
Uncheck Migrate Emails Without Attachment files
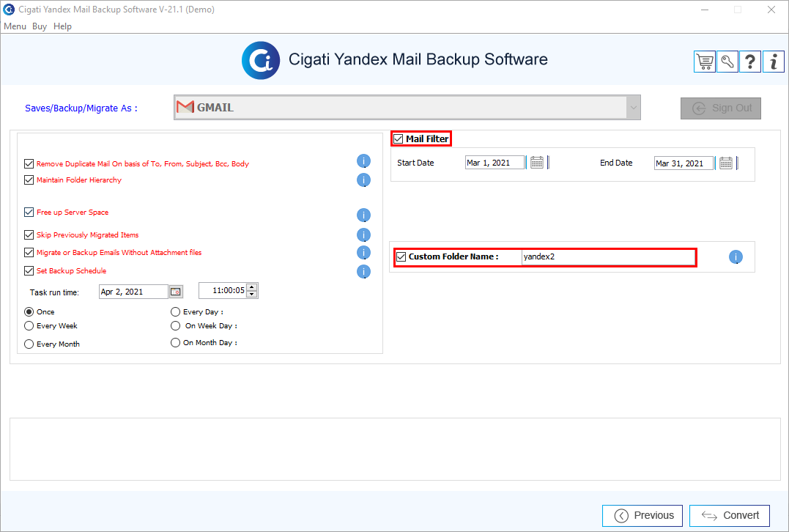coord(29,252)
